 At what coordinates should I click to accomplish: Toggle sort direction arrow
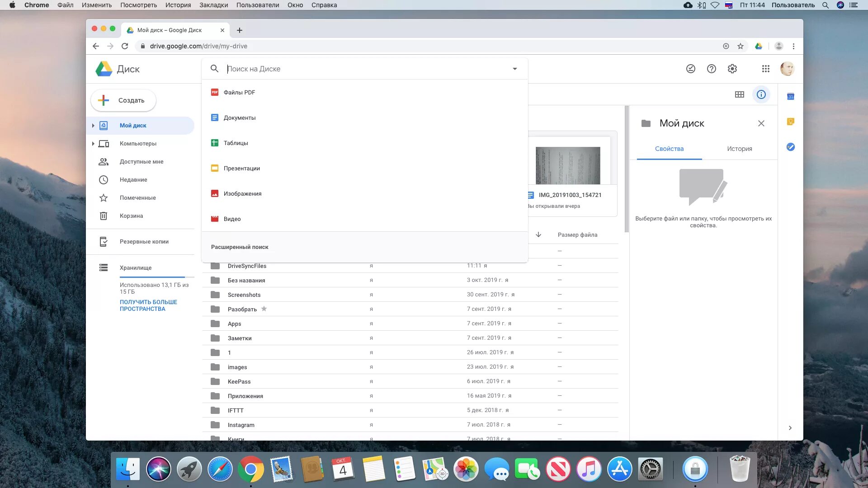[x=538, y=235]
